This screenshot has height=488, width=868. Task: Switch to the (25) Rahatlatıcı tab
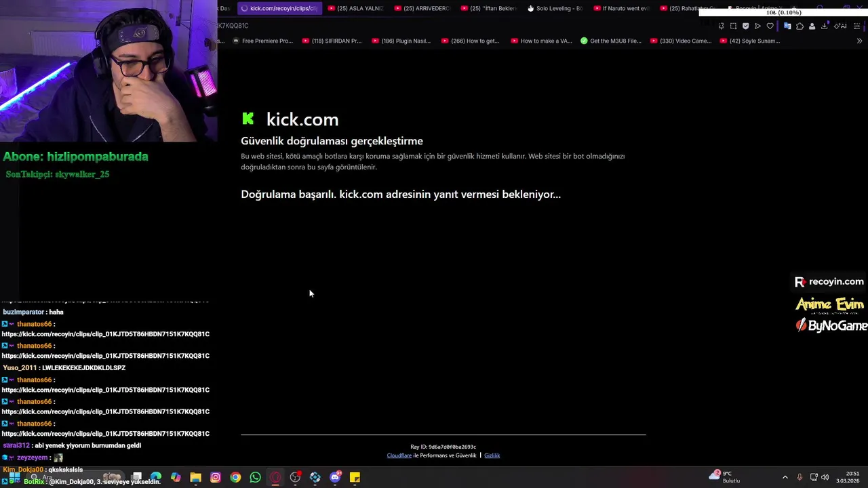[688, 8]
